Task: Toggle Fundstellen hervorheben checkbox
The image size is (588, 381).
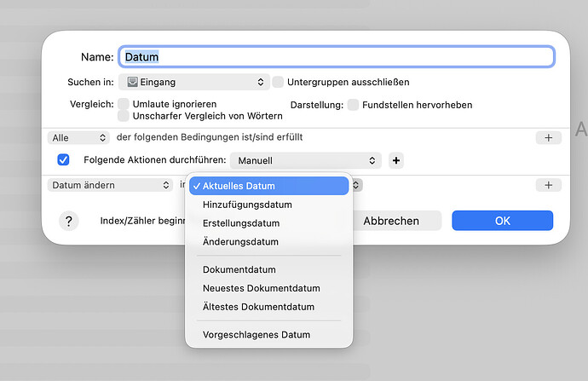Action: 353,105
